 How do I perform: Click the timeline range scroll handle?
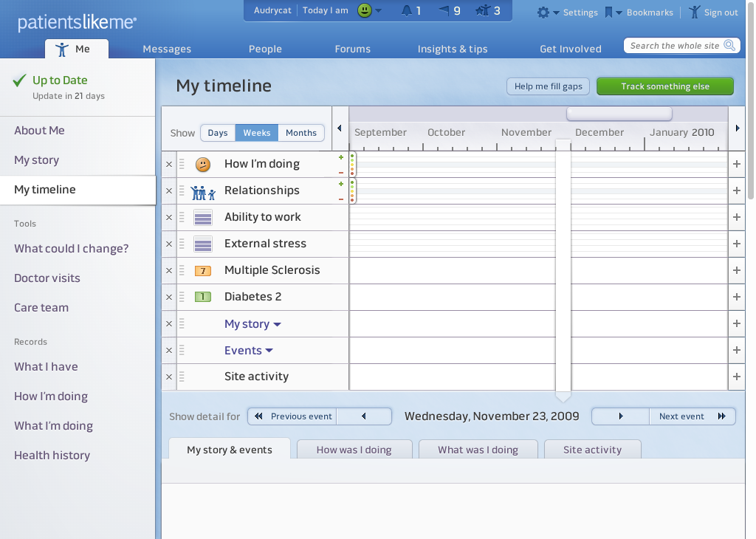click(619, 114)
